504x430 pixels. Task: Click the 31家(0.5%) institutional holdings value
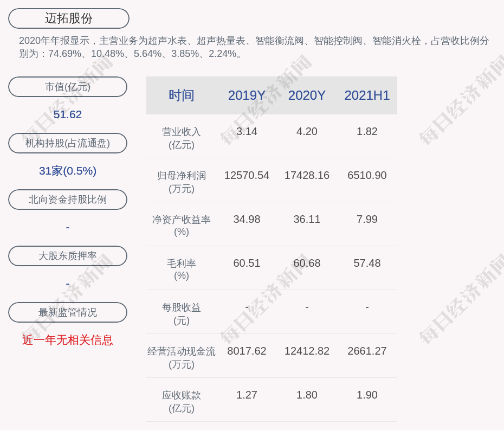click(68, 171)
